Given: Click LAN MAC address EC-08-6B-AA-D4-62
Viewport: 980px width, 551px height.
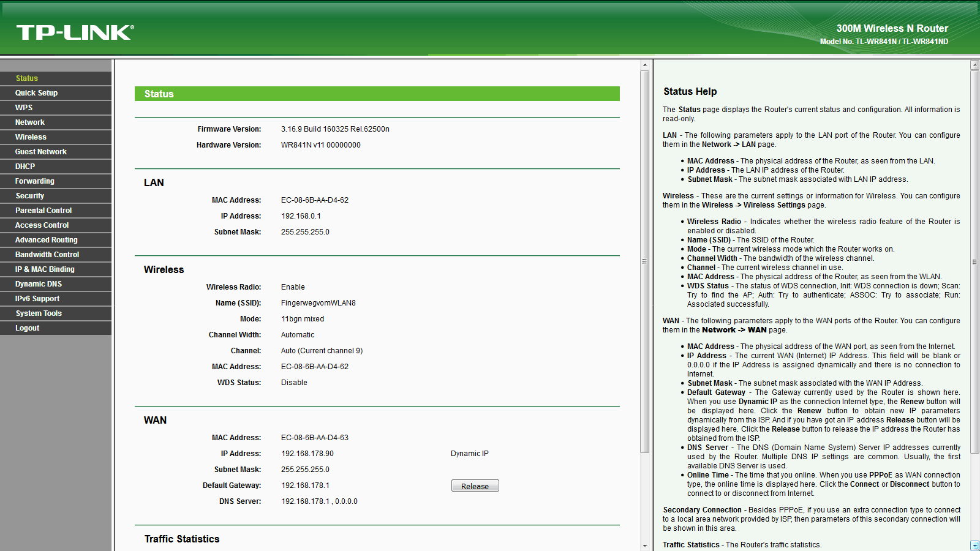Looking at the screenshot, I should 315,200.
